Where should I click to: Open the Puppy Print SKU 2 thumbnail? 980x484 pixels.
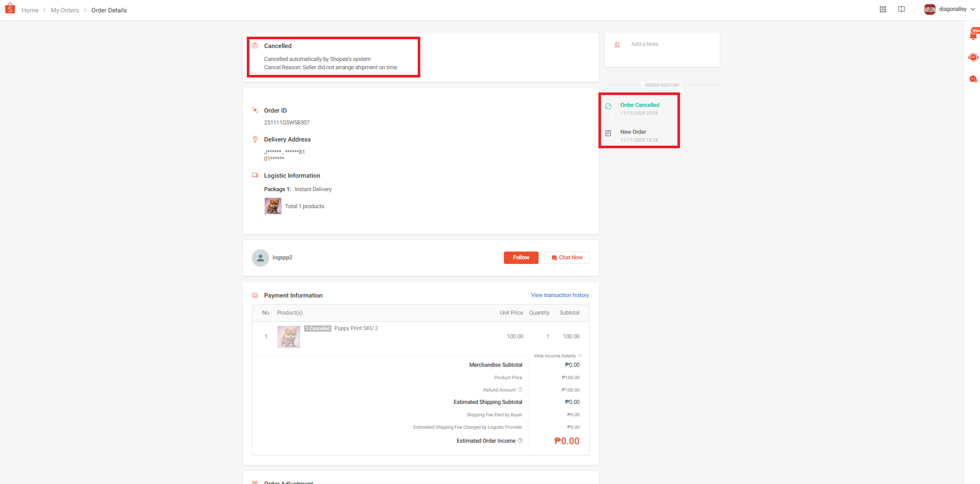click(289, 337)
